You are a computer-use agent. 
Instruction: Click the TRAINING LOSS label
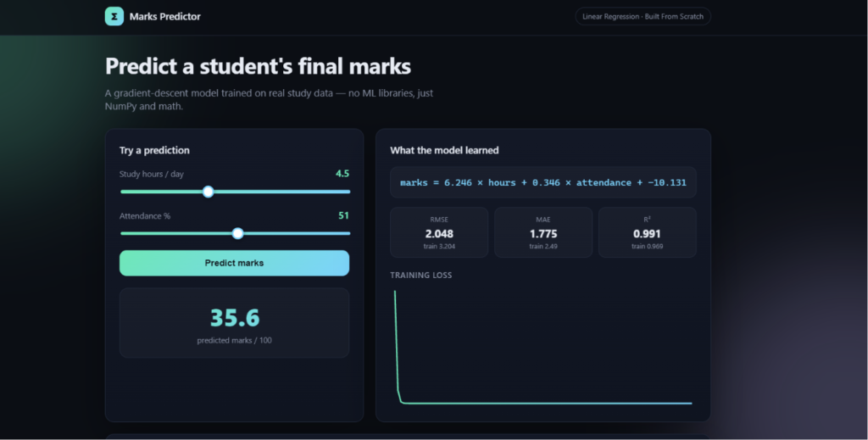[420, 275]
